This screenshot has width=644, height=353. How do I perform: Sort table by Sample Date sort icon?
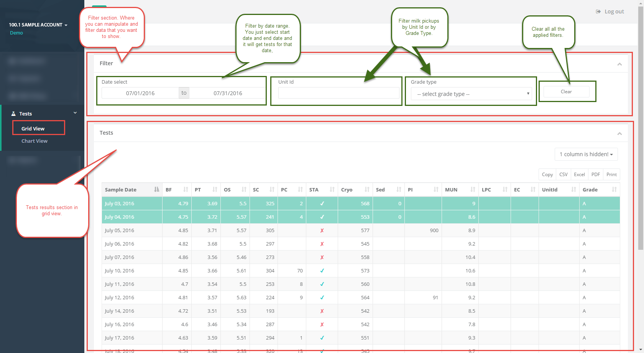156,190
